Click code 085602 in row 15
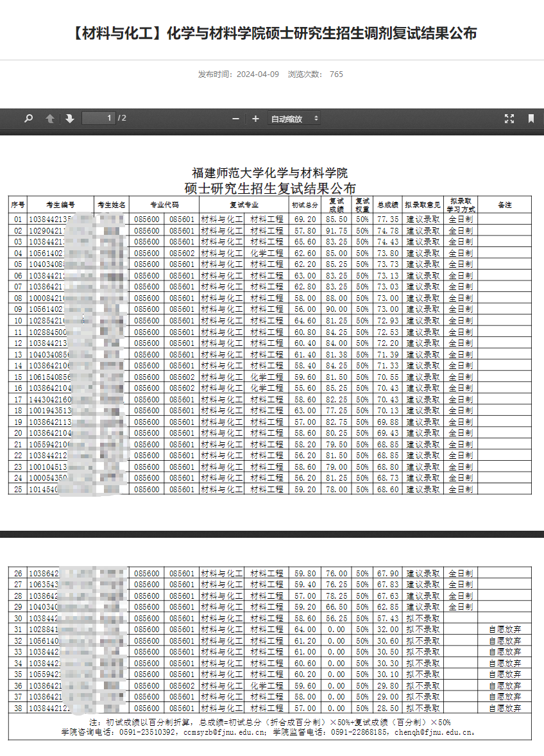 (182, 377)
